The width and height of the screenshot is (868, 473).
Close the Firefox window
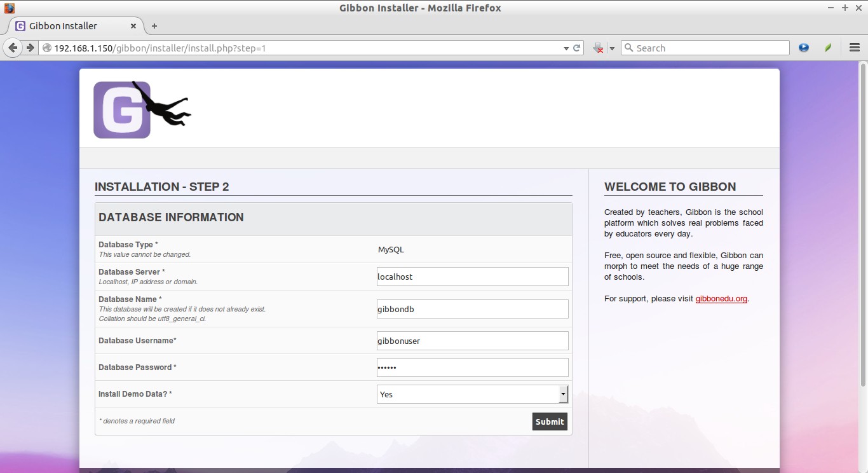[x=858, y=8]
